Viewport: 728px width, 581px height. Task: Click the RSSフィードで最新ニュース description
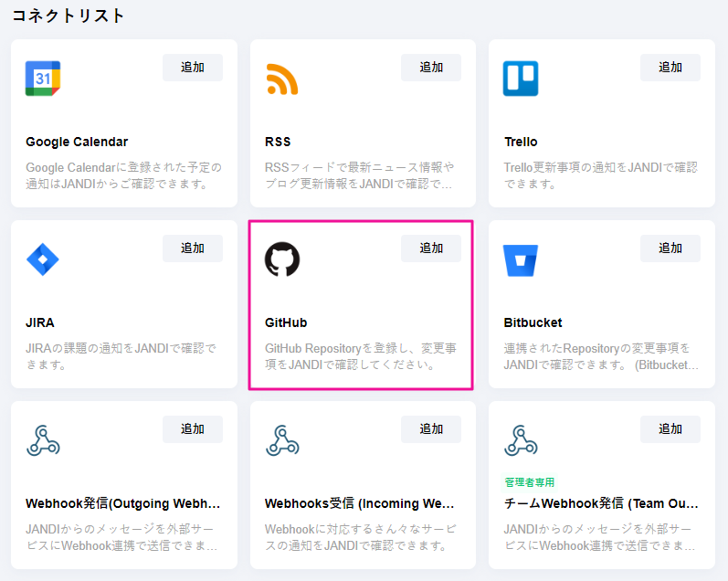click(359, 175)
